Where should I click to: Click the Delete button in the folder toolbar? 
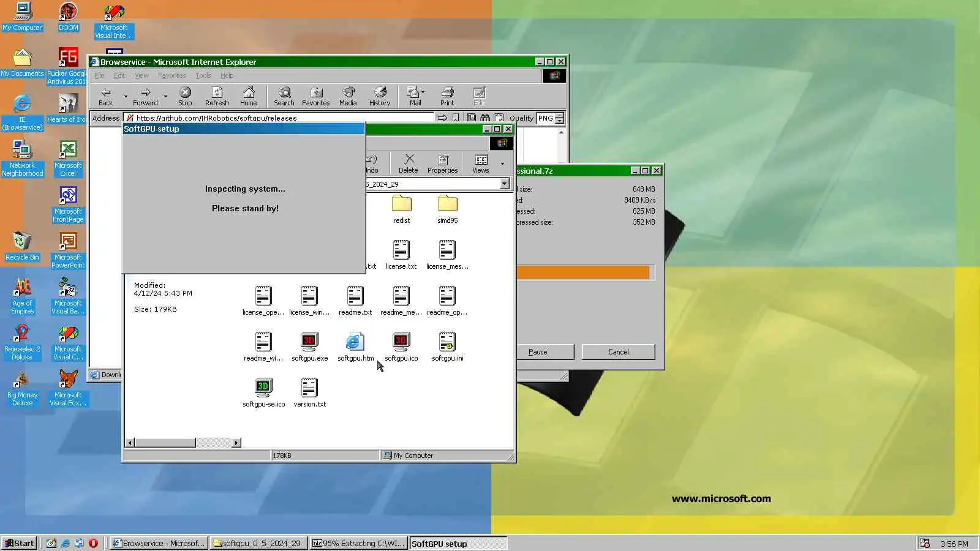pos(409,164)
